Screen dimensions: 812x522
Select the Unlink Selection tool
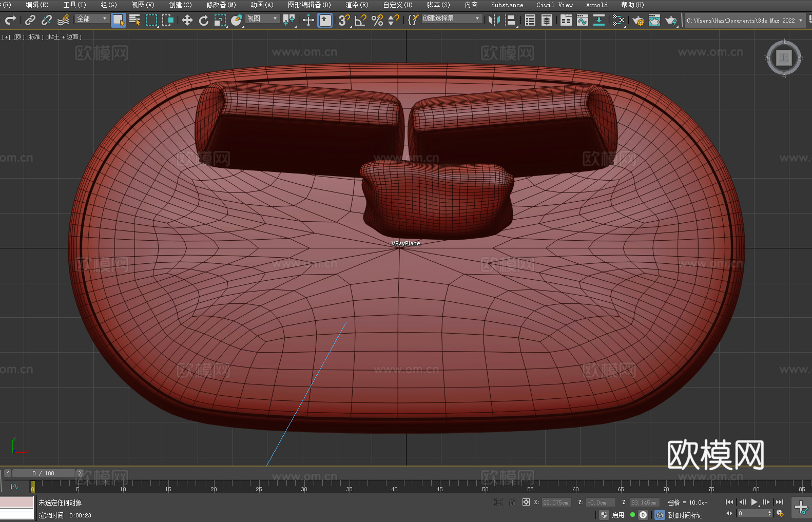pos(47,20)
